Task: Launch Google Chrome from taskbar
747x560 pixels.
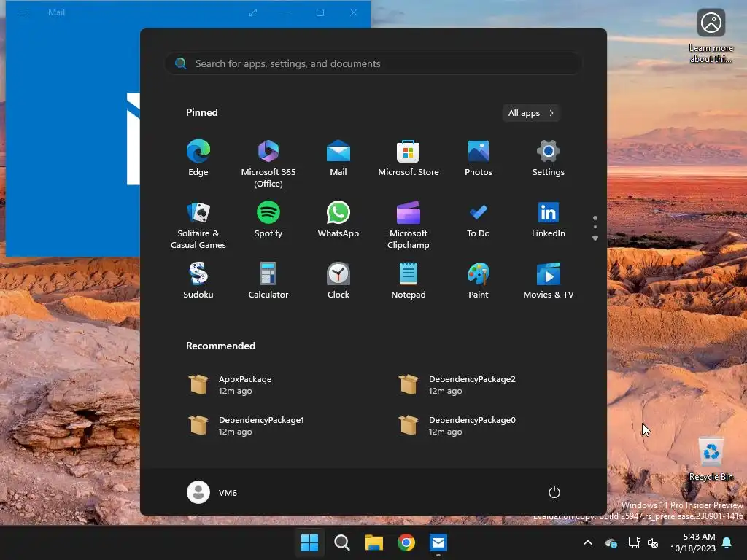Action: (x=406, y=542)
